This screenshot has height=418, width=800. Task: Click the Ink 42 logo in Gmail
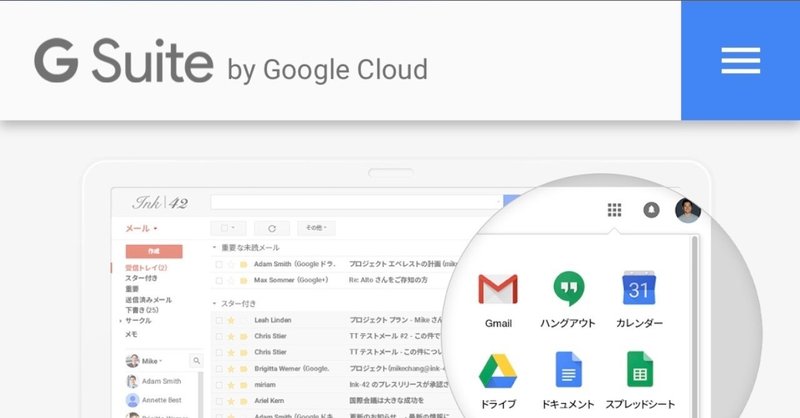(x=160, y=203)
